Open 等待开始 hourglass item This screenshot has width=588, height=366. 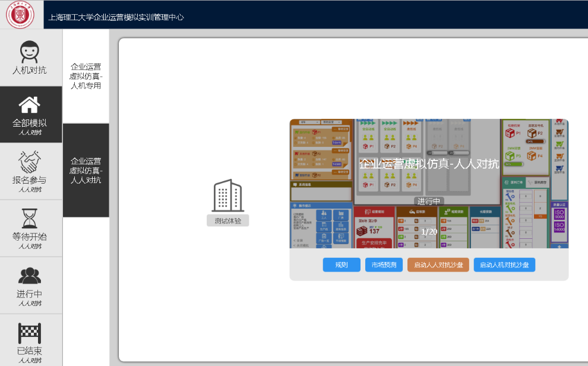point(31,228)
